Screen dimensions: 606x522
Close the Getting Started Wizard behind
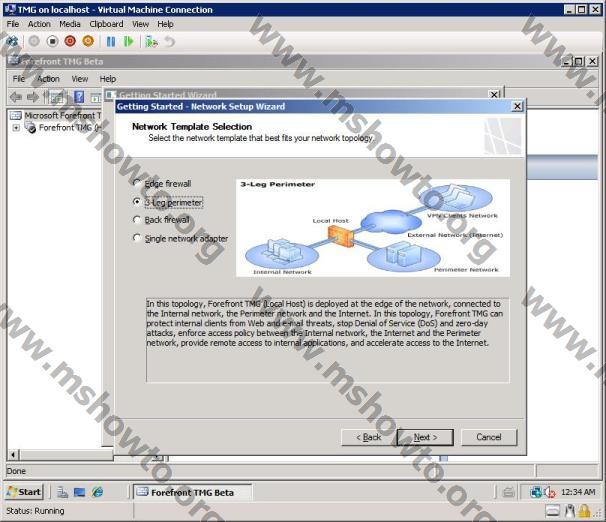coord(494,94)
